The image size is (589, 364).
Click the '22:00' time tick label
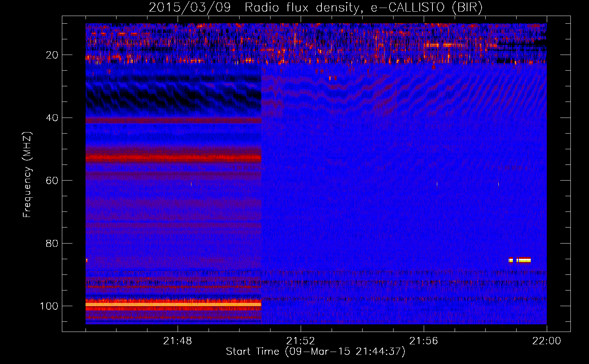tap(546, 341)
